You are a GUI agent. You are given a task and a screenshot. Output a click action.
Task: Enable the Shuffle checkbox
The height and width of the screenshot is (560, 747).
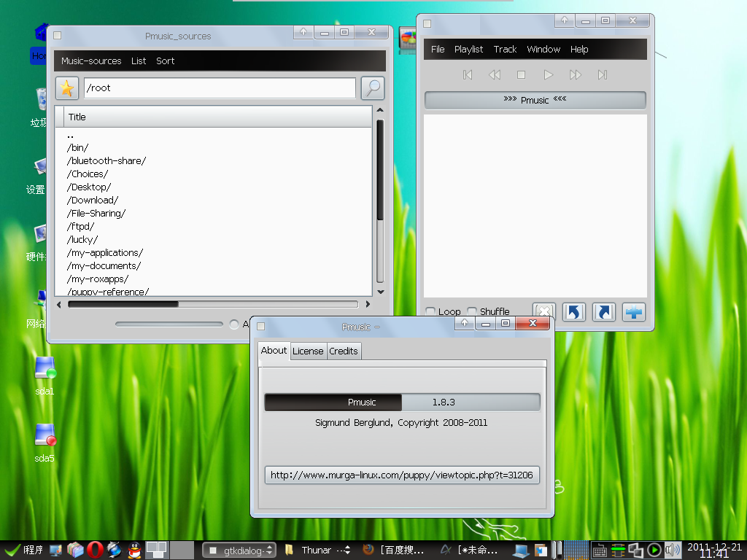coord(472,311)
